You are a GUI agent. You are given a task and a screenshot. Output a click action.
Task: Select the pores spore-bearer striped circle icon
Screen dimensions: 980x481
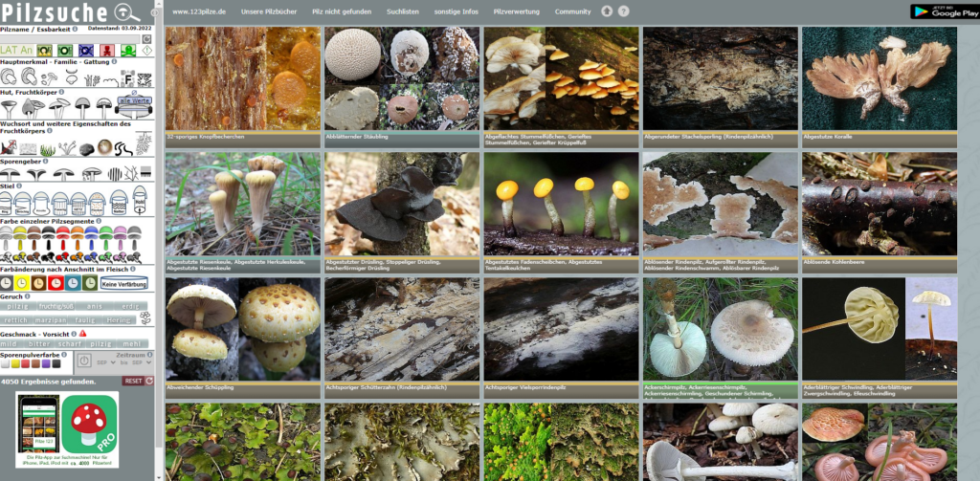115,174
